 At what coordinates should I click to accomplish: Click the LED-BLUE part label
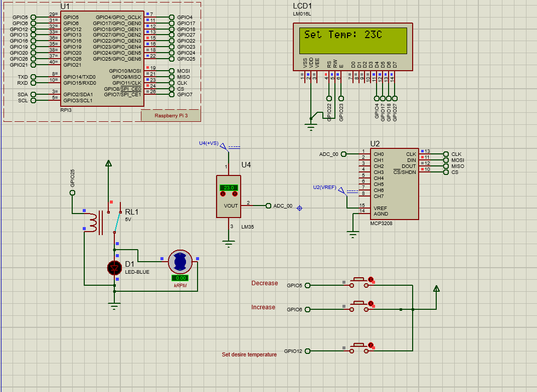pyautogui.click(x=137, y=272)
